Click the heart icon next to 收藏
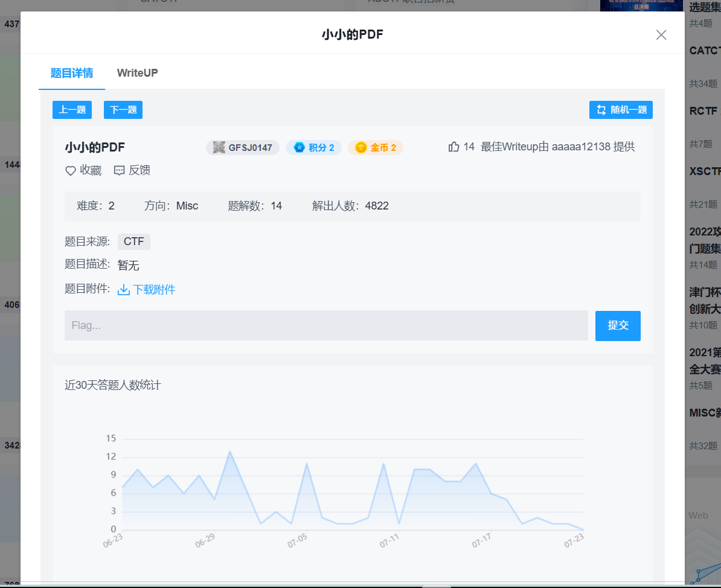Viewport: 721px width, 588px height. point(70,170)
